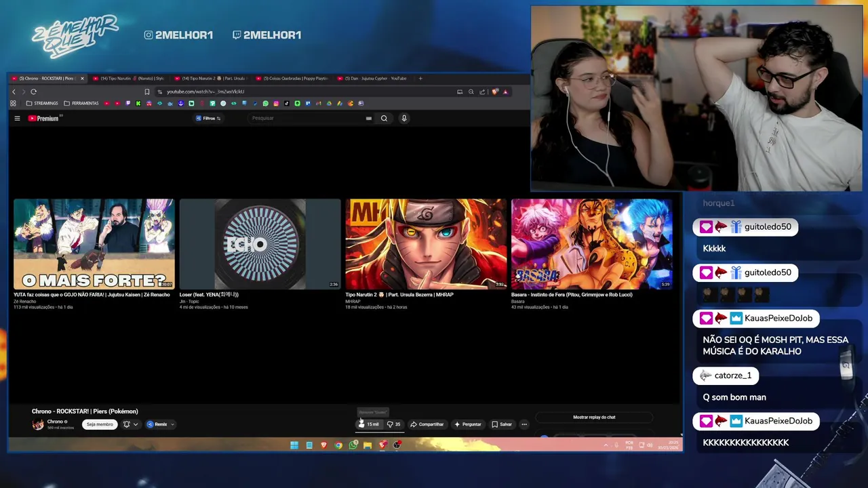
Task: Open Loser feat. YENA video thumbnail
Action: pos(260,244)
